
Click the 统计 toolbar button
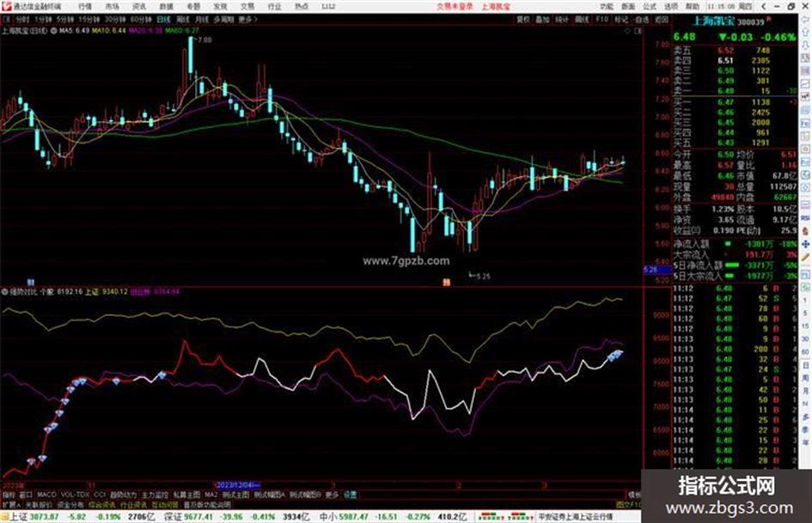pos(562,19)
